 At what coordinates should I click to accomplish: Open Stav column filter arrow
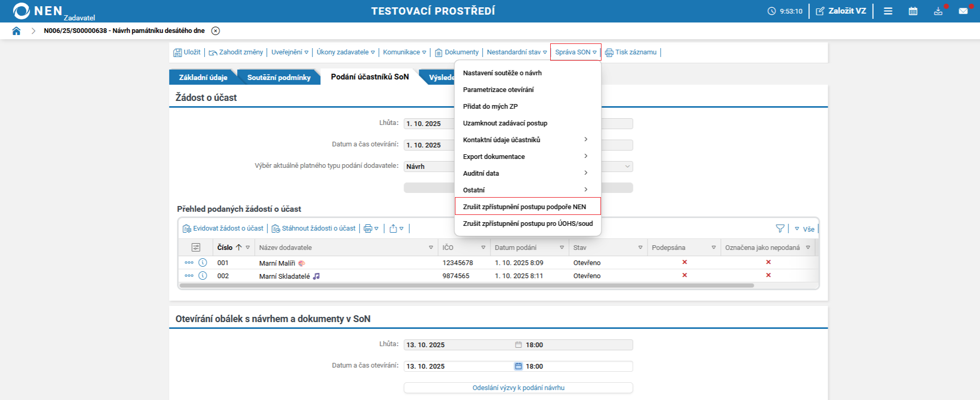(x=640, y=247)
